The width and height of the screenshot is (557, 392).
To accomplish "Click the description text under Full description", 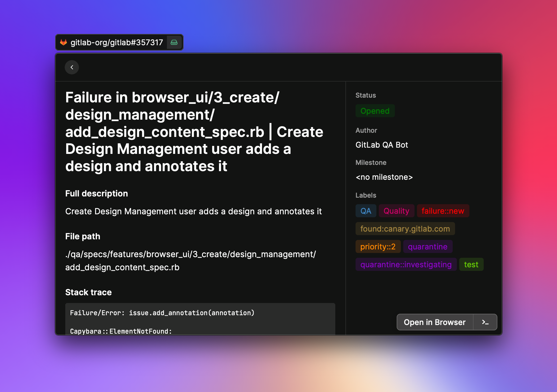I will click(193, 211).
